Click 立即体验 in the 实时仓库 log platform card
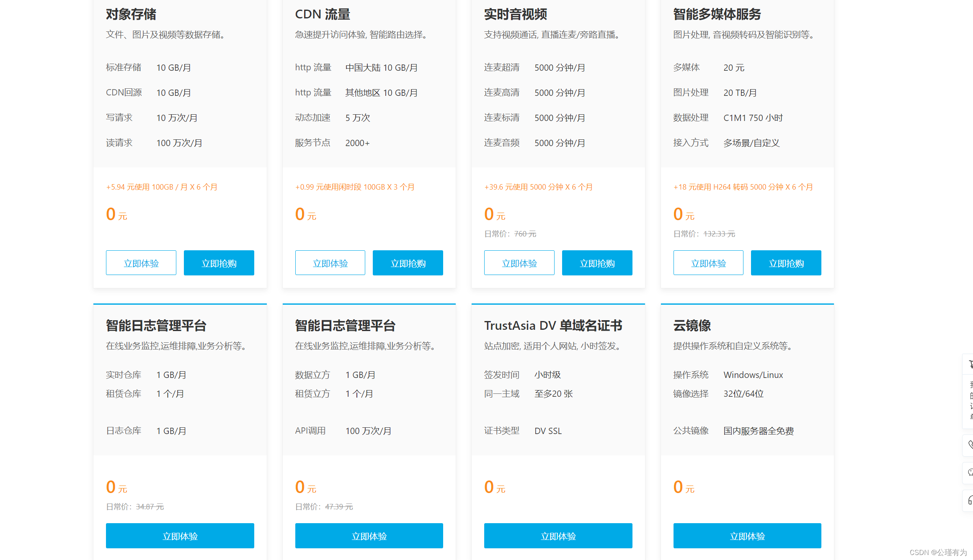The height and width of the screenshot is (560, 973). [180, 536]
